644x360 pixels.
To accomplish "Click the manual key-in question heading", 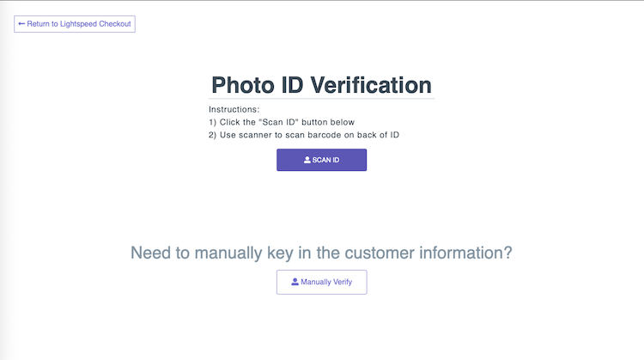I will pyautogui.click(x=321, y=253).
